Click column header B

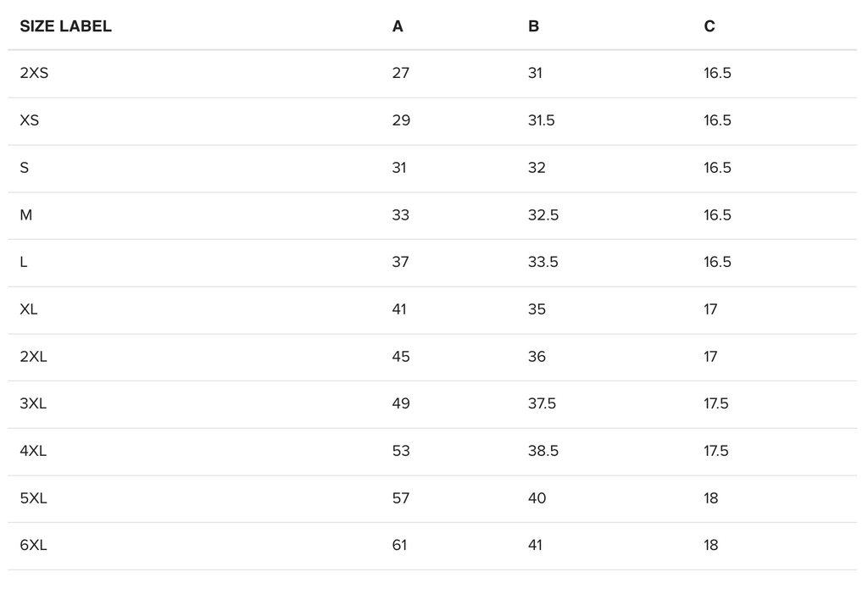coord(533,26)
